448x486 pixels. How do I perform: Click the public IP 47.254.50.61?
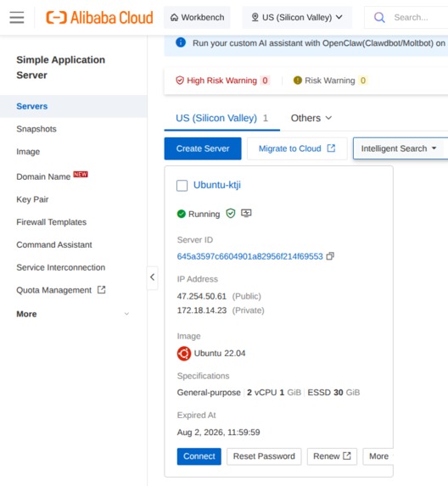pyautogui.click(x=202, y=296)
